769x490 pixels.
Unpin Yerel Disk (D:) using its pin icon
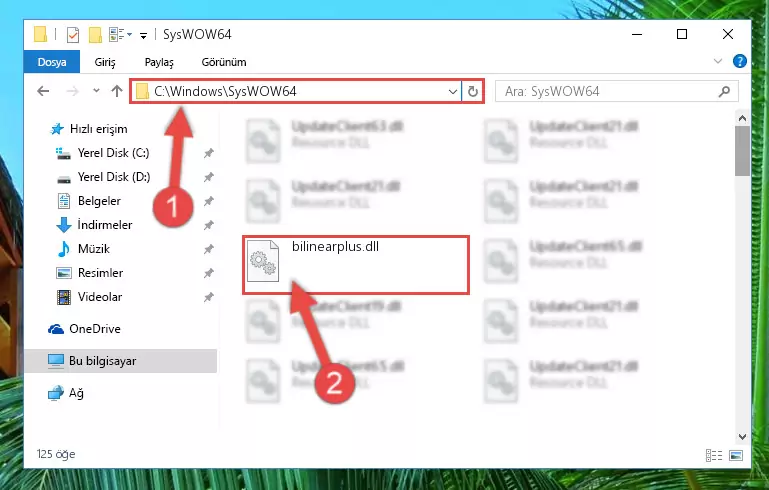[208, 177]
